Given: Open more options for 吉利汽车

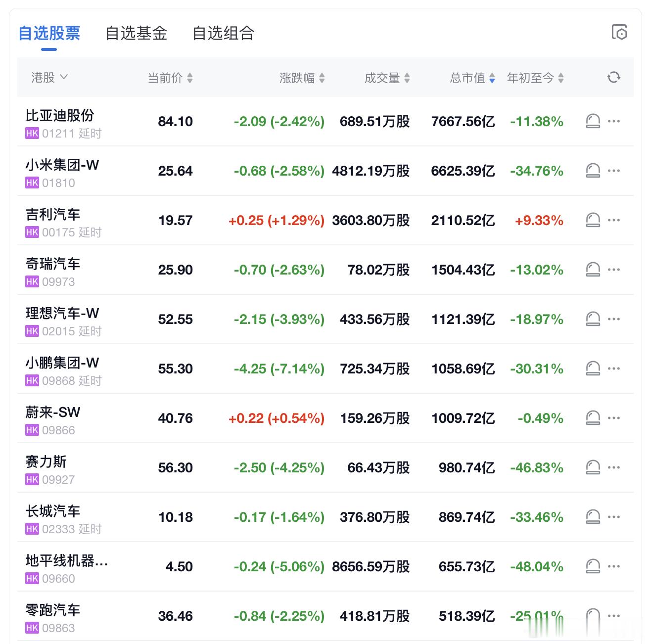Looking at the screenshot, I should coord(614,220).
